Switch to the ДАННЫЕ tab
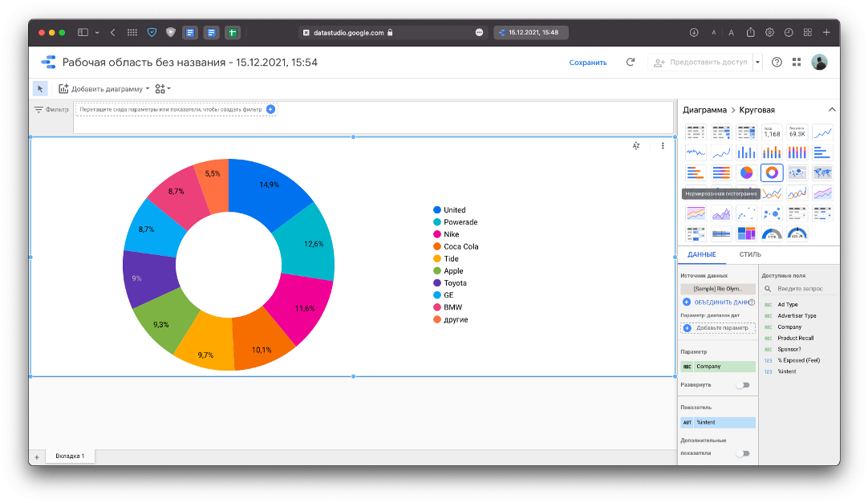 [701, 254]
